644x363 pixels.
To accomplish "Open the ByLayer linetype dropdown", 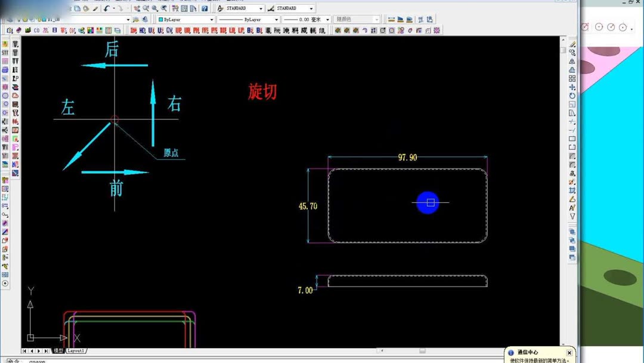I will pyautogui.click(x=277, y=19).
